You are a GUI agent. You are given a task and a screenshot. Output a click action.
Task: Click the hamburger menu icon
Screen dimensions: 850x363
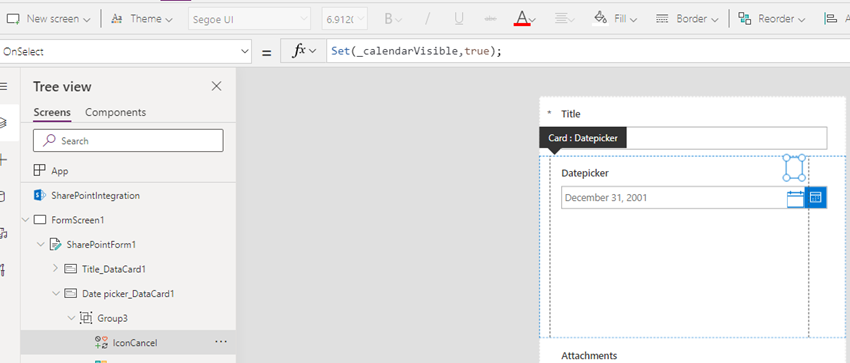point(4,86)
